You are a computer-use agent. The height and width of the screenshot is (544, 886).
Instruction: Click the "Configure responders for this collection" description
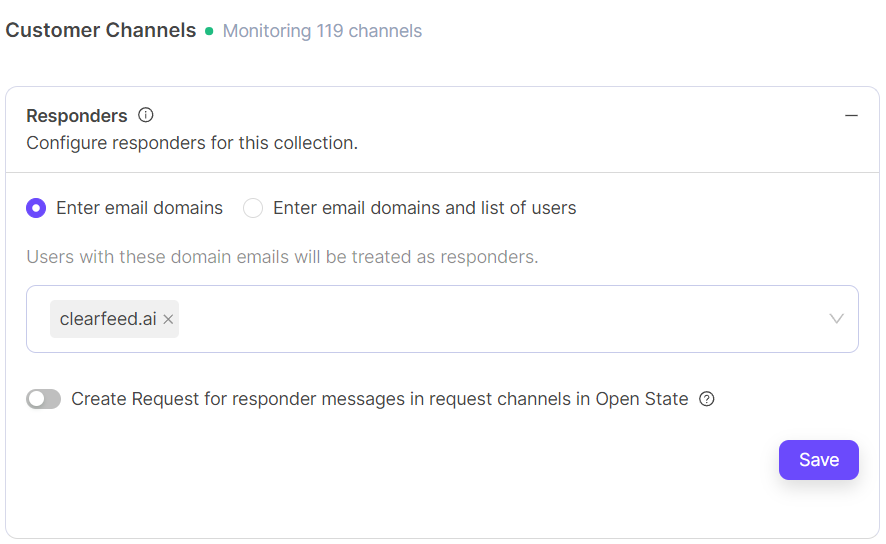(x=192, y=143)
